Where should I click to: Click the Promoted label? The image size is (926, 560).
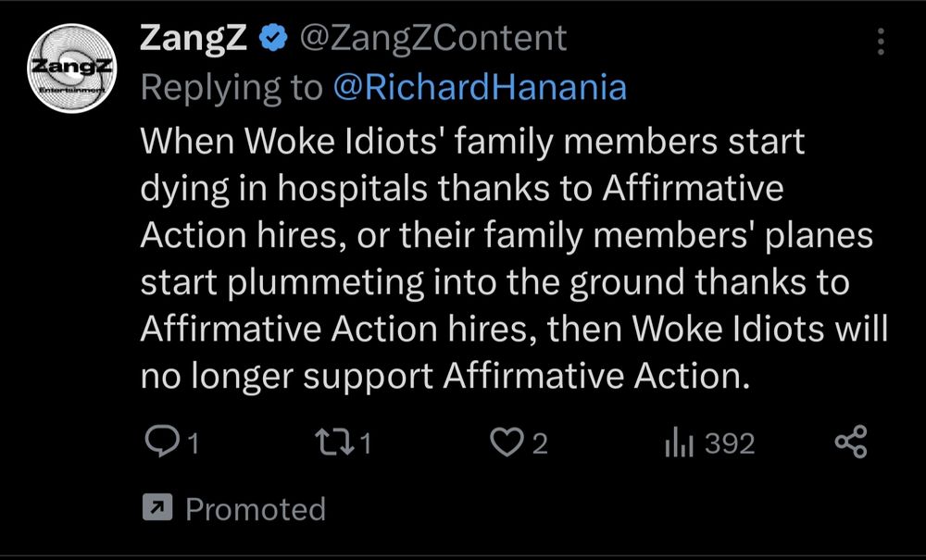coord(256,509)
